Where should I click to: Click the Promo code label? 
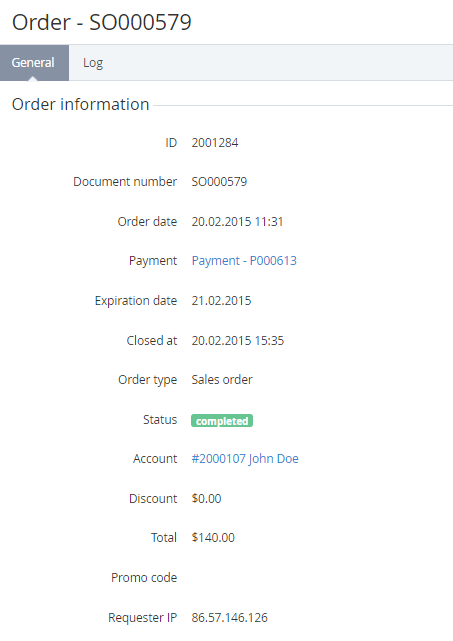pos(144,578)
